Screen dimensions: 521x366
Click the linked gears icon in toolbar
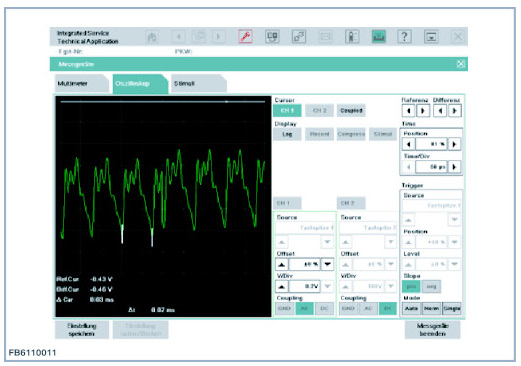[x=299, y=36]
